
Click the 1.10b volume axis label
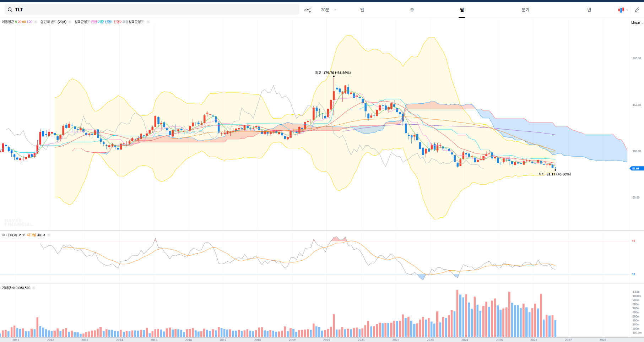[x=636, y=292]
